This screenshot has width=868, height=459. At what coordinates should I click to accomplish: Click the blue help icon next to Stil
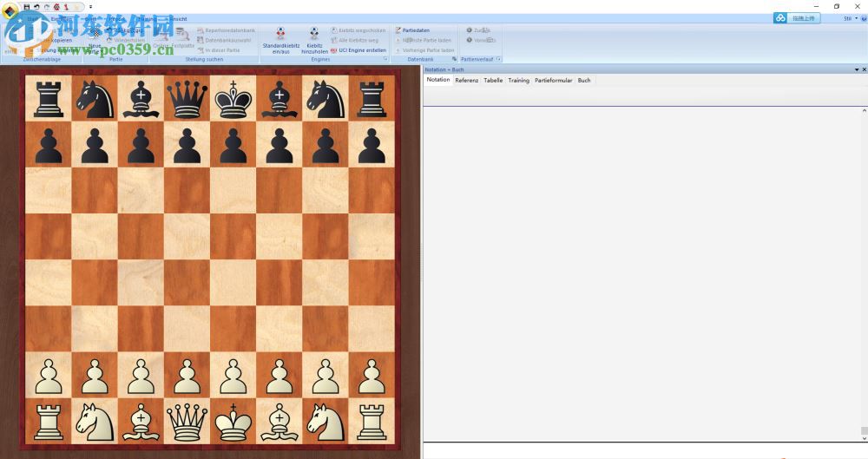(864, 18)
